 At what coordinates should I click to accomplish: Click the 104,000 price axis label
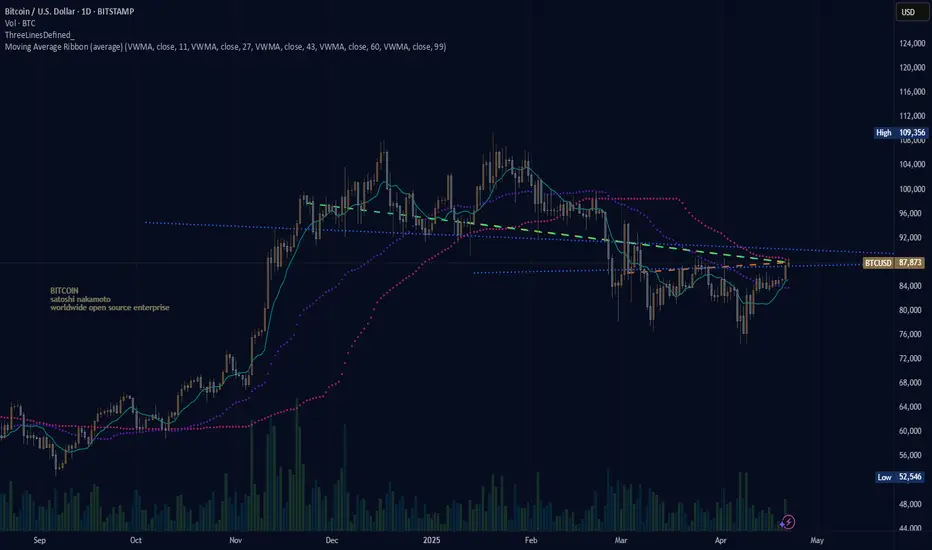pyautogui.click(x=912, y=165)
